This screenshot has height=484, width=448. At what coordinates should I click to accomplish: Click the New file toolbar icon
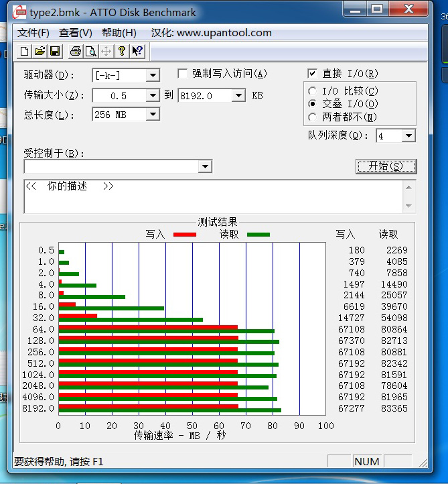pos(25,51)
